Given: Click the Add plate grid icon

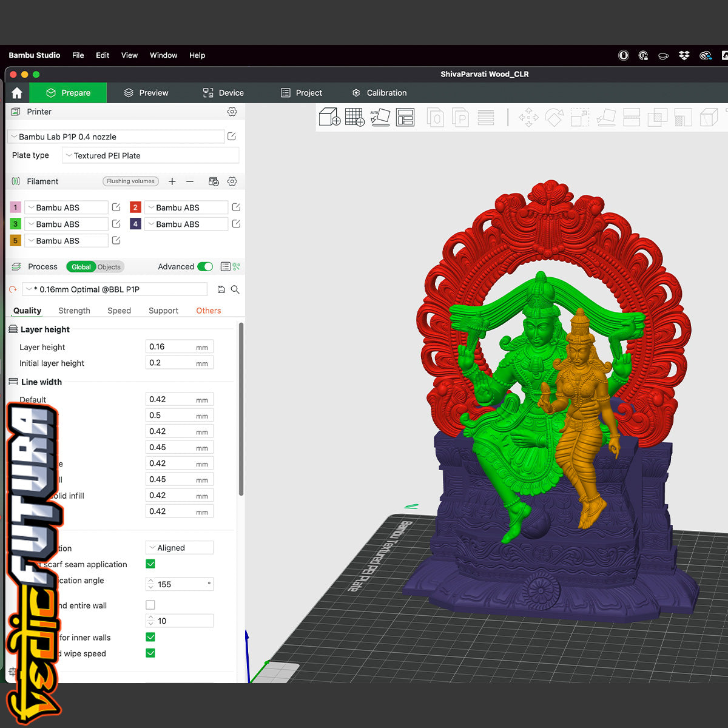Looking at the screenshot, I should (354, 116).
